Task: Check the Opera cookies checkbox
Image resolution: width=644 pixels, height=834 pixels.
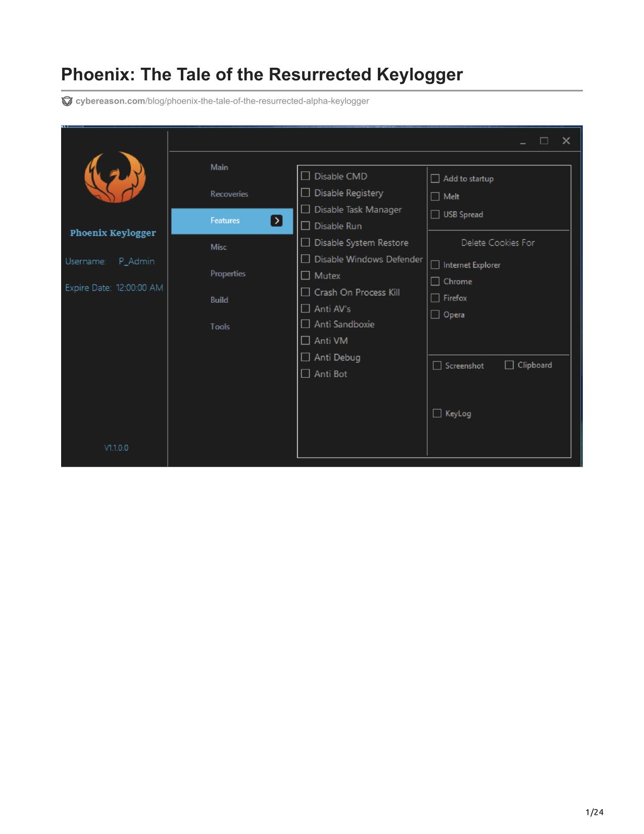Action: pos(435,314)
